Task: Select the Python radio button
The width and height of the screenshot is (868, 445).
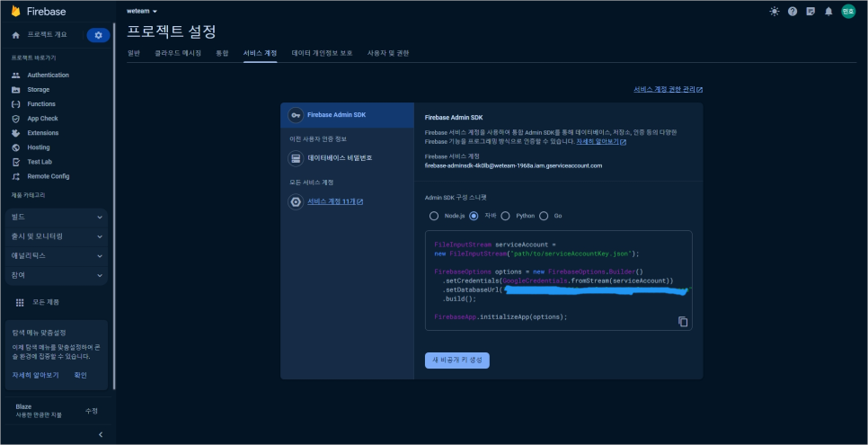Action: click(505, 216)
